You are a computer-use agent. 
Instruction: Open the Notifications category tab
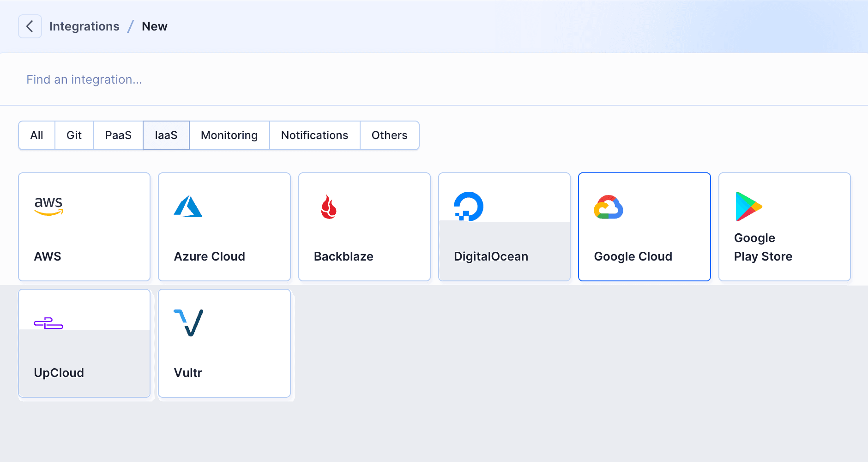(314, 135)
